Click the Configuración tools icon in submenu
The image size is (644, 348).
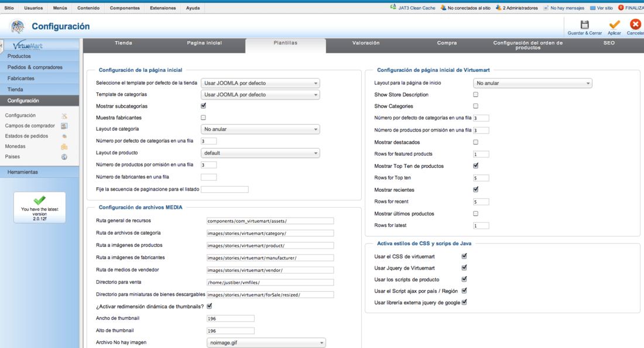64,116
